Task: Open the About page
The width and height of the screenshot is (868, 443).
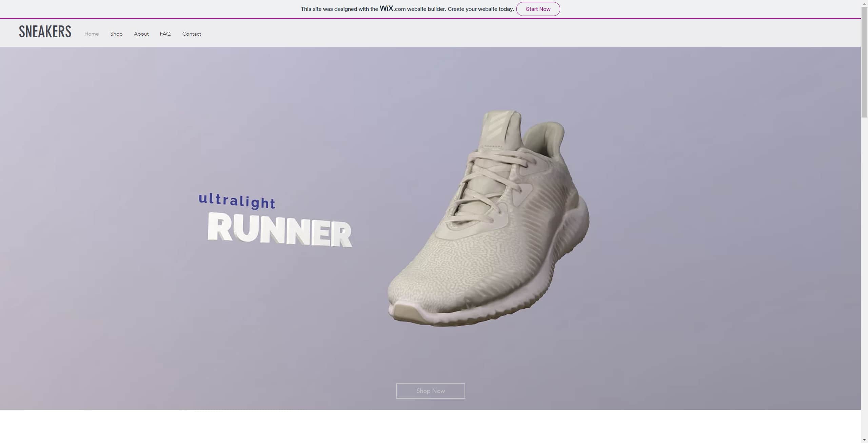Action: pos(141,34)
